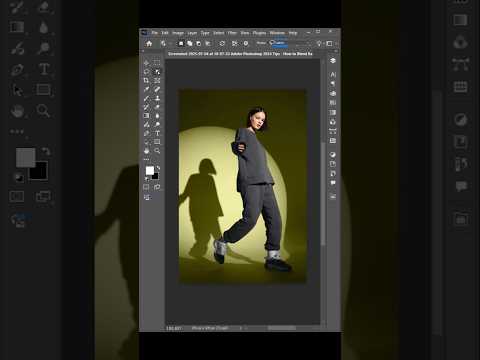Select the Rectangular Marquee tool
The height and width of the screenshot is (360, 480).
click(157, 63)
